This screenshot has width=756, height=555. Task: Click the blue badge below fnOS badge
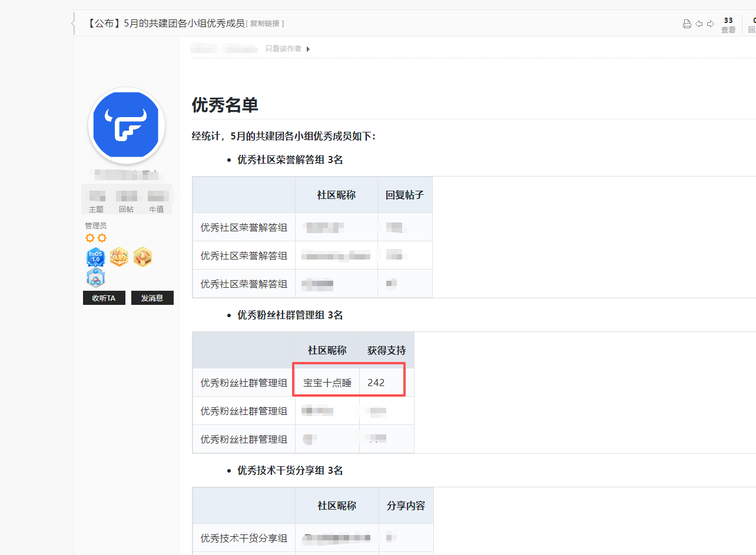(x=95, y=278)
